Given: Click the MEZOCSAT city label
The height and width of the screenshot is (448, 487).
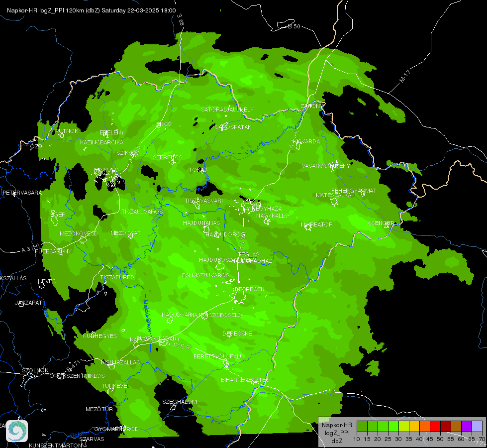Looking at the screenshot, I should tap(125, 233).
